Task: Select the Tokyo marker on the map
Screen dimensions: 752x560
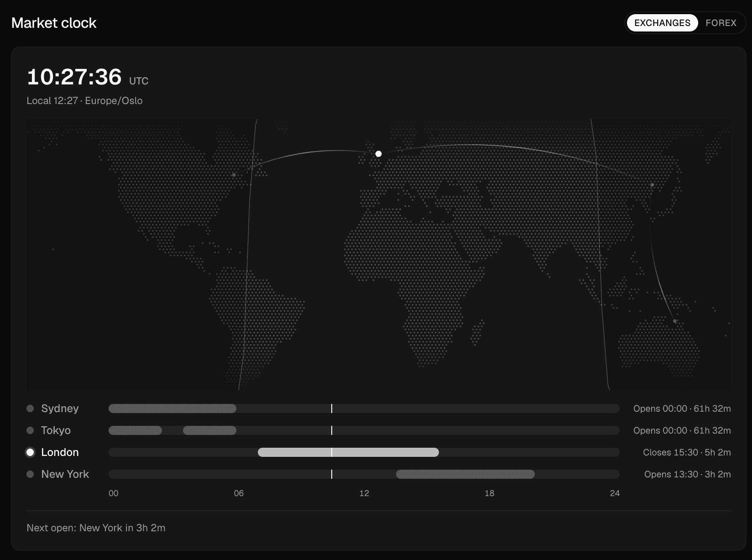Action: click(652, 185)
